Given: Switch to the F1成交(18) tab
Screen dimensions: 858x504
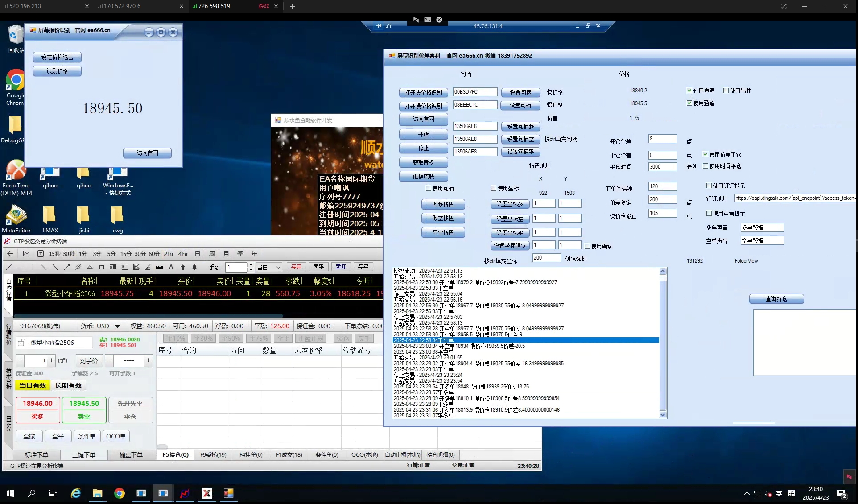Looking at the screenshot, I should pyautogui.click(x=289, y=455).
